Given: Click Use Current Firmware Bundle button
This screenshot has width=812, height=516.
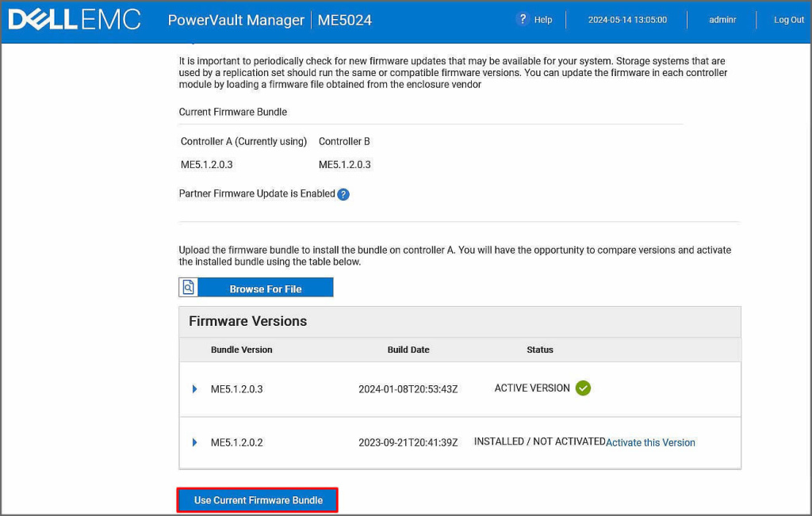Looking at the screenshot, I should click(258, 500).
